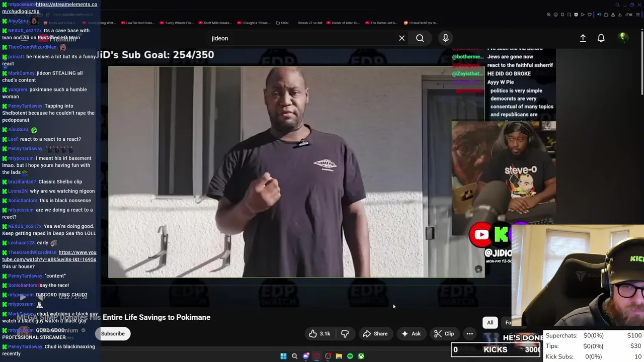
Task: Click the pinboard pin icon in browser toolbar
Action: coord(562,15)
